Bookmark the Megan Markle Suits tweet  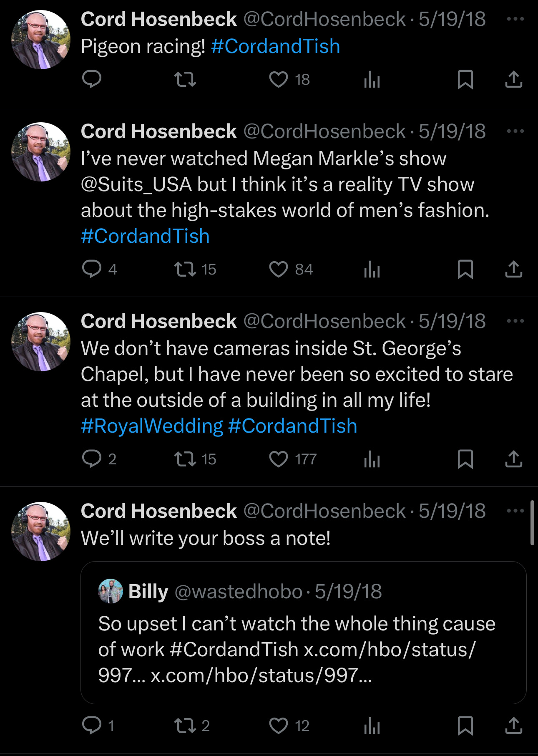coord(465,269)
